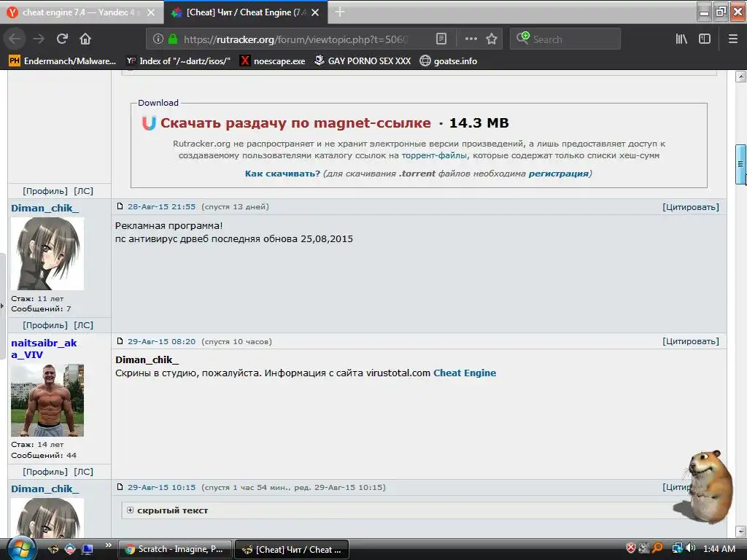Show site information icon in address bar
The height and width of the screenshot is (560, 747).
[158, 39]
